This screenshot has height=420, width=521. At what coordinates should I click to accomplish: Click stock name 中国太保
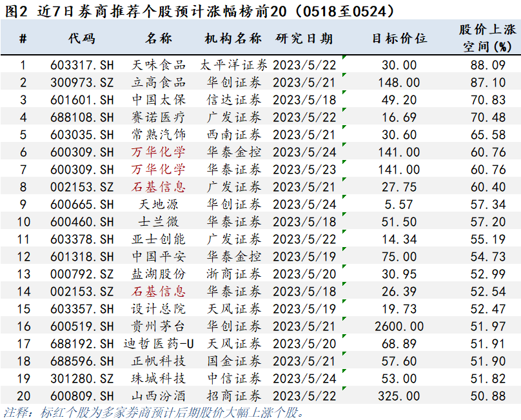coord(159,100)
